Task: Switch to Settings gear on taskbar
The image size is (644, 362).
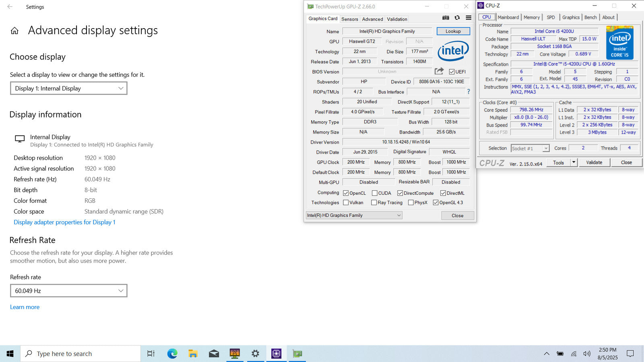Action: click(255, 354)
